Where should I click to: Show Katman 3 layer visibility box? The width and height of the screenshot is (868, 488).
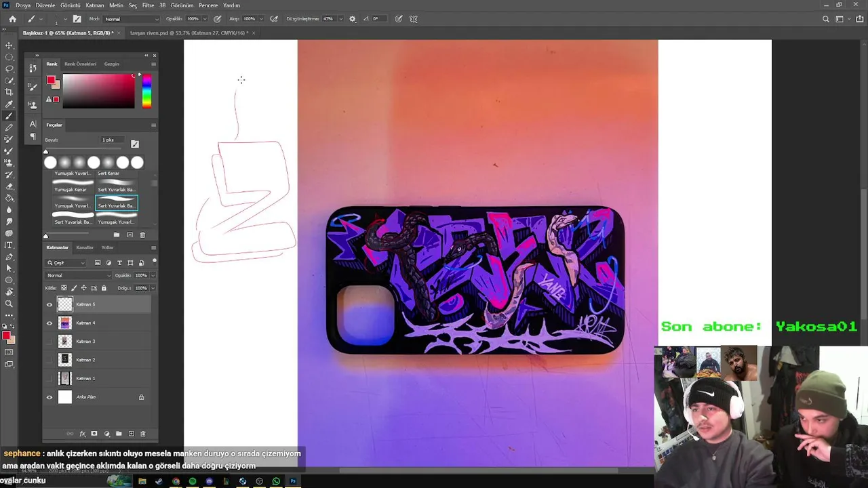tap(49, 342)
